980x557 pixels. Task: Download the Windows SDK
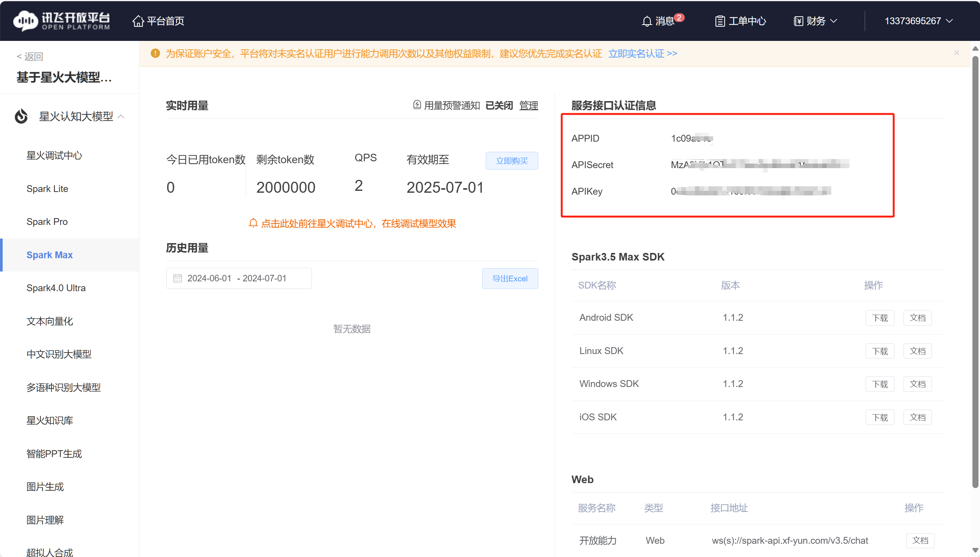coord(879,384)
